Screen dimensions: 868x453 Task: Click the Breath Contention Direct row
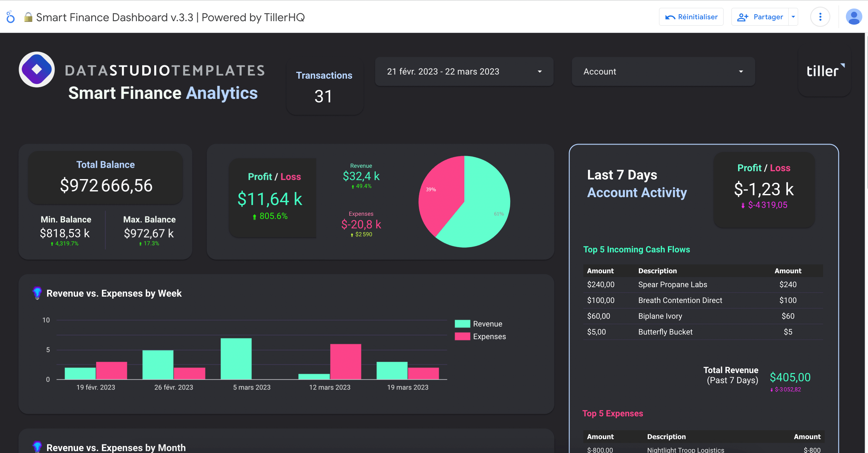tap(703, 300)
